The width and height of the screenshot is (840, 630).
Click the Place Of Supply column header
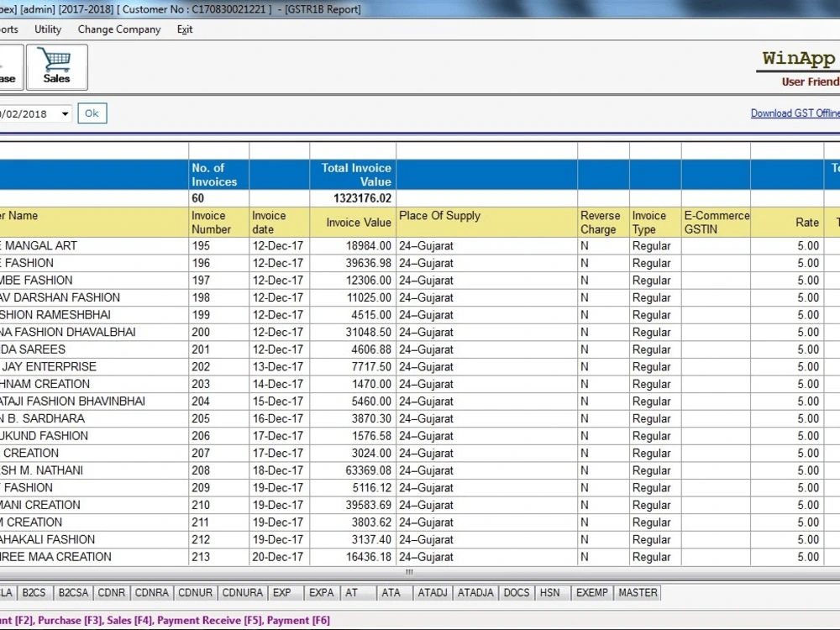[x=486, y=223]
